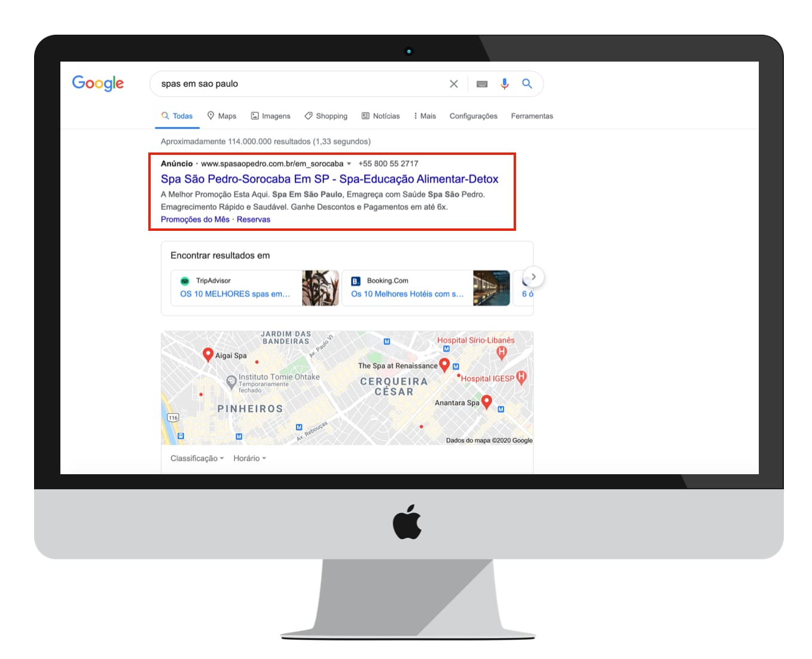Start voice search with microphone icon
This screenshot has height=659, width=812.
tap(505, 84)
